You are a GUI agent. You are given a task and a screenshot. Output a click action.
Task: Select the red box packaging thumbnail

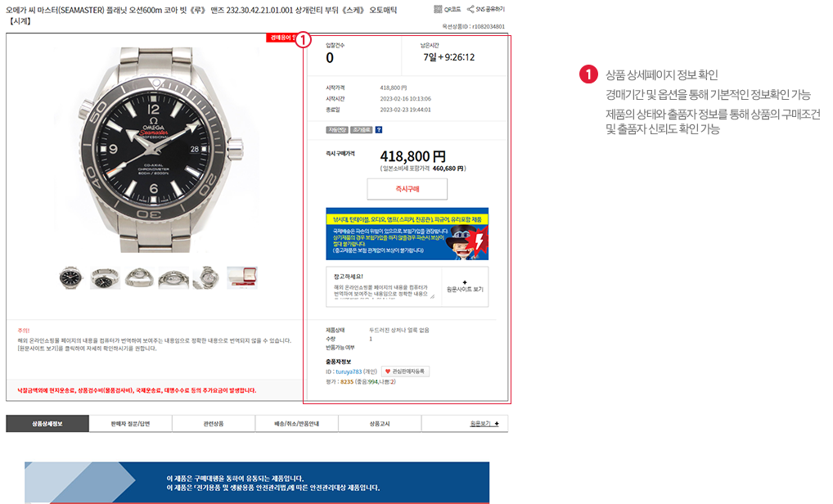click(242, 277)
